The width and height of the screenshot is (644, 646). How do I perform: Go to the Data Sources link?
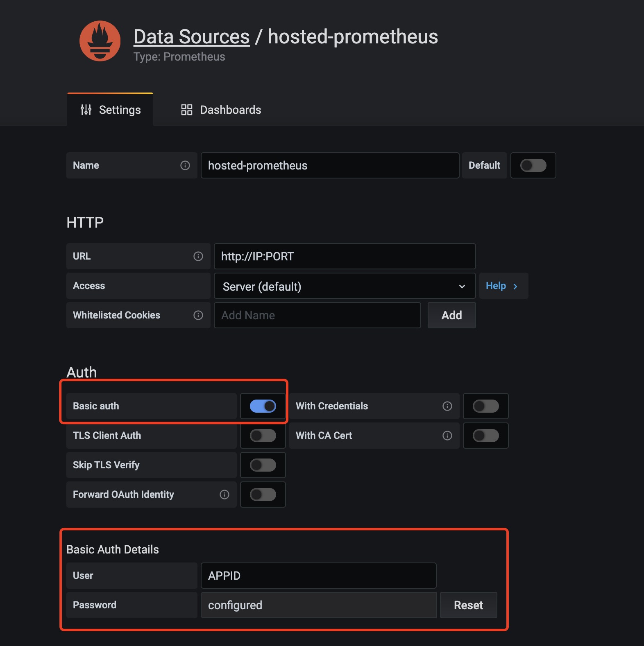[192, 37]
